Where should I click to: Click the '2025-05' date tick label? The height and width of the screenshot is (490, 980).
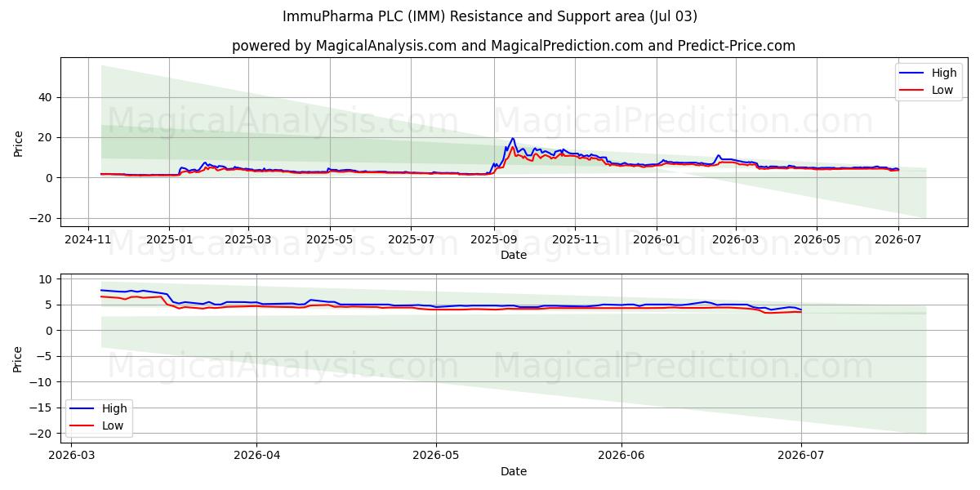click(x=330, y=239)
